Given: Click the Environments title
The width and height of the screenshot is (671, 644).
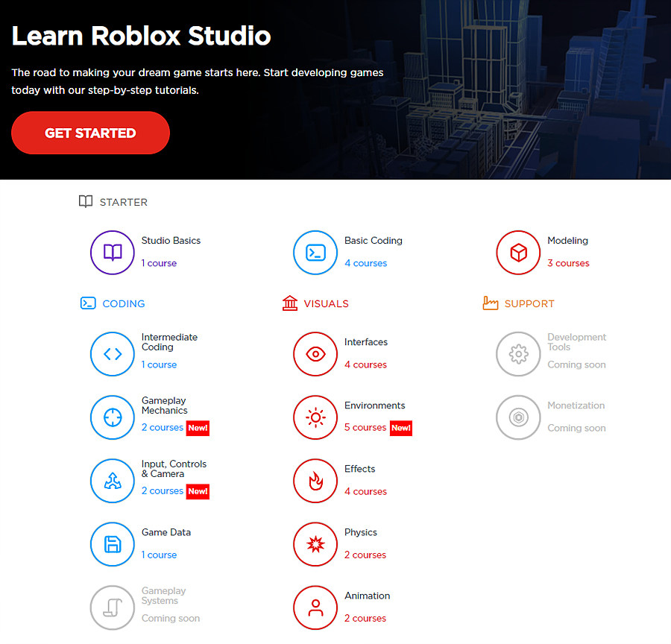Looking at the screenshot, I should (374, 405).
